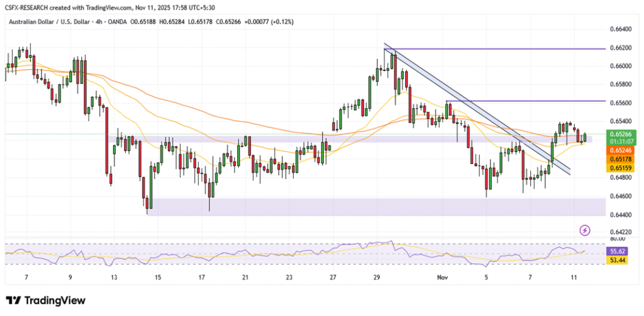Click the purple lightning bolt icon
This screenshot has height=316, width=644.
pos(585,230)
